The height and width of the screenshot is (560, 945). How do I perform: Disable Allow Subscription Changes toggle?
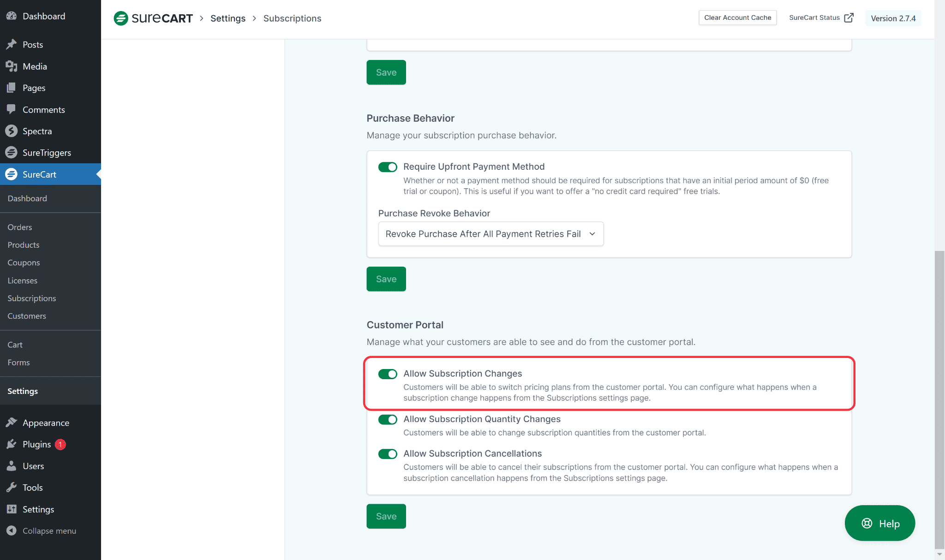coord(388,374)
